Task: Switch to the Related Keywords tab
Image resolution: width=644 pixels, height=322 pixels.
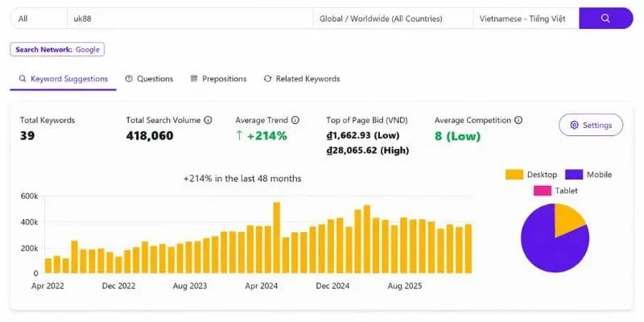Action: coord(302,79)
